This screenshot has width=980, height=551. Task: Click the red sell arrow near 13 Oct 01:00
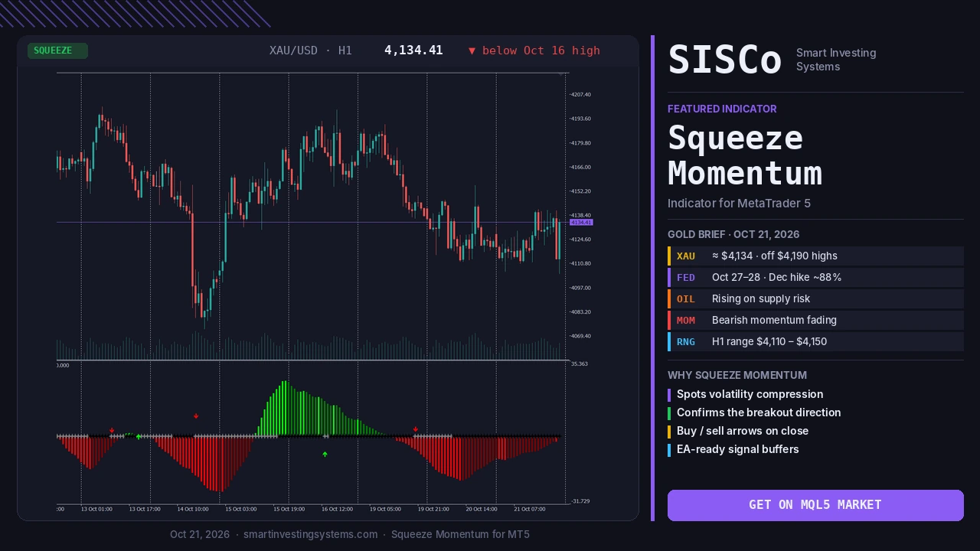click(112, 430)
